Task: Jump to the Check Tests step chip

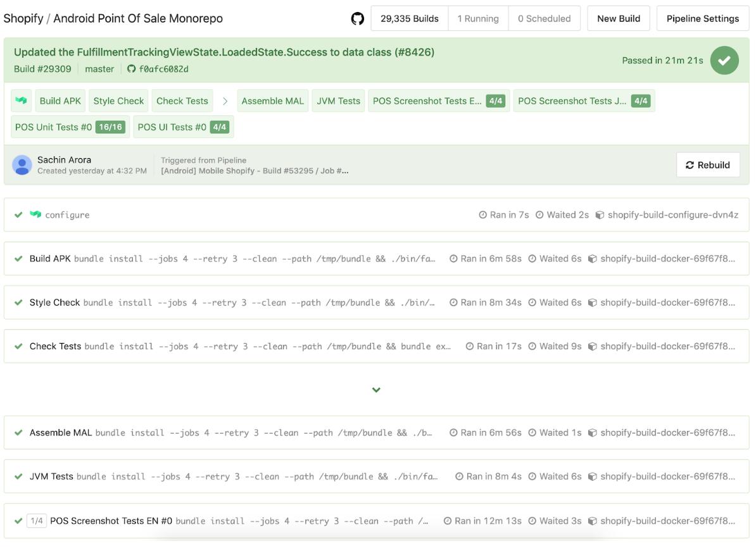Action: [182, 101]
